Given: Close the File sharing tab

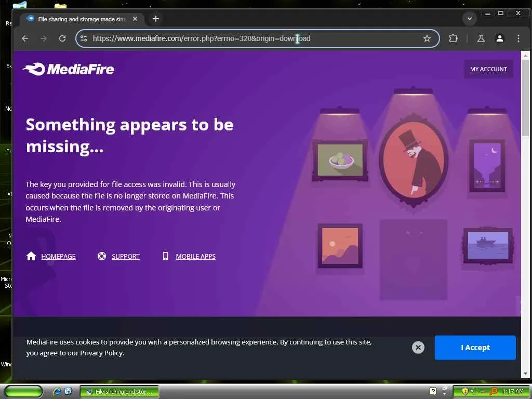Looking at the screenshot, I should [x=135, y=19].
